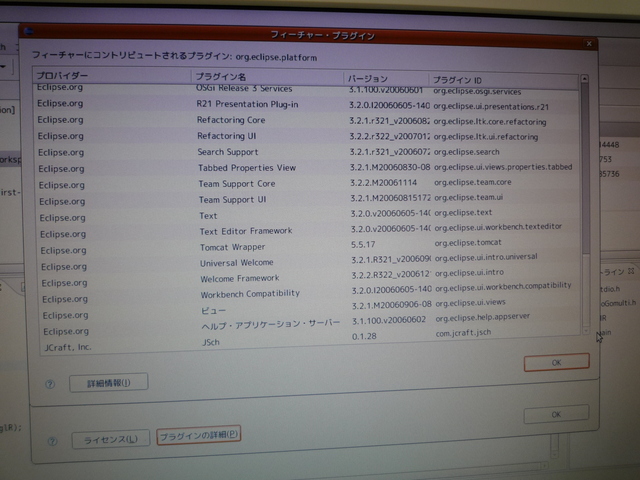Image resolution: width=640 pixels, height=480 pixels.
Task: Select the Universal Welcome row
Action: pos(310,262)
